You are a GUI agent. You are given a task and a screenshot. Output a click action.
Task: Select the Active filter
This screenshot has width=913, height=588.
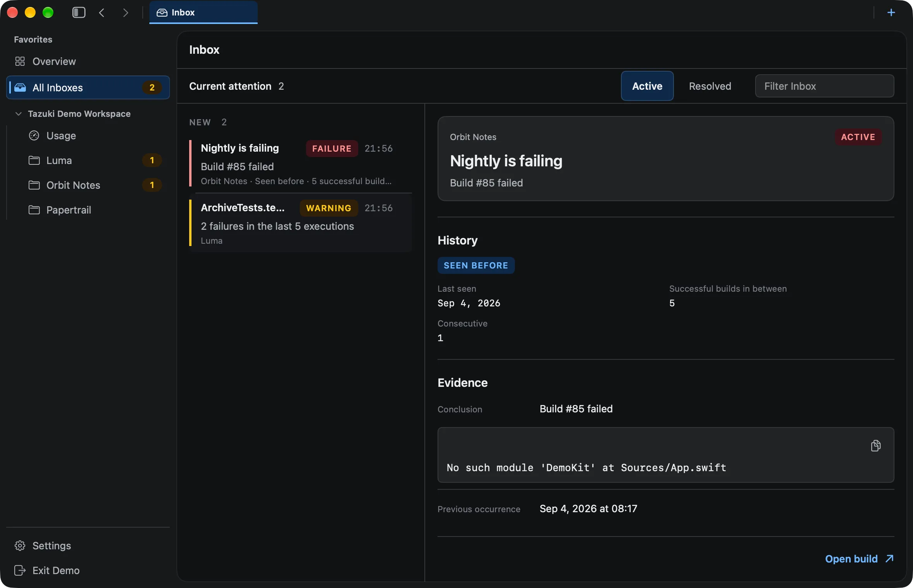pos(647,86)
